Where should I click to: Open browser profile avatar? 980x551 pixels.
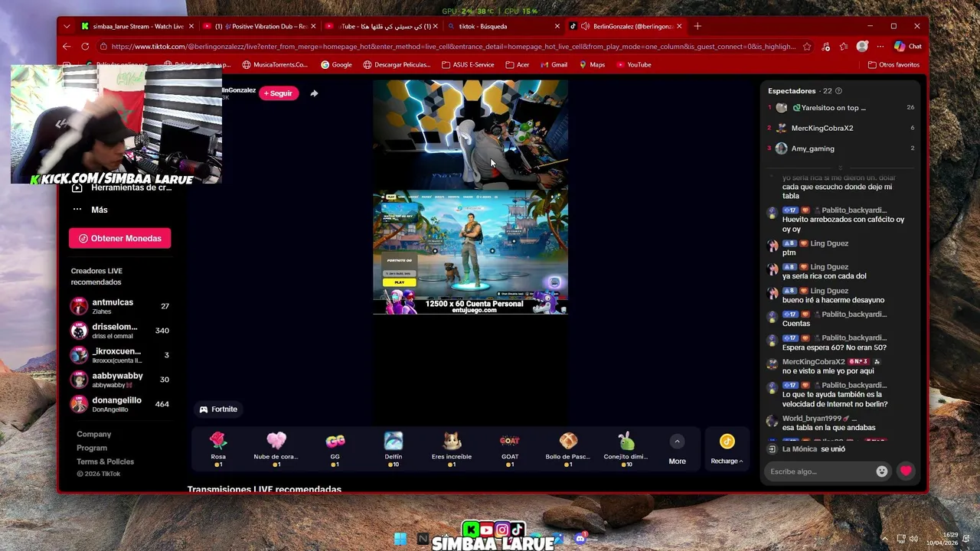[862, 47]
